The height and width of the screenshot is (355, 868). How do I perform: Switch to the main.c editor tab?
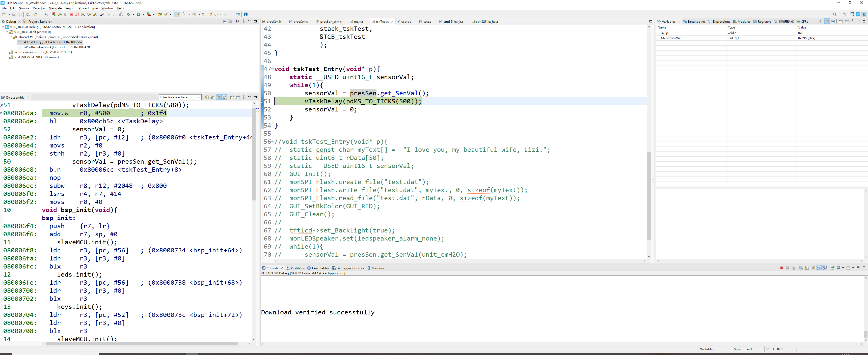point(357,21)
